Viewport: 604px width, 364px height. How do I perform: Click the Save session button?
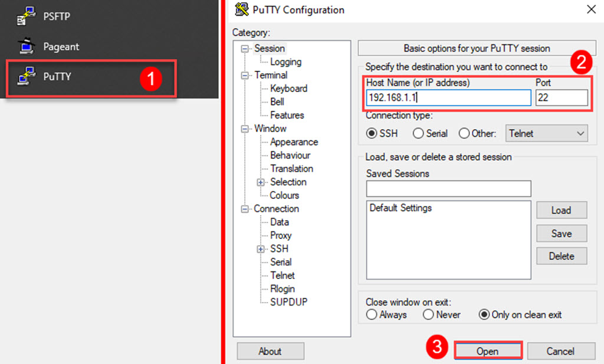562,234
